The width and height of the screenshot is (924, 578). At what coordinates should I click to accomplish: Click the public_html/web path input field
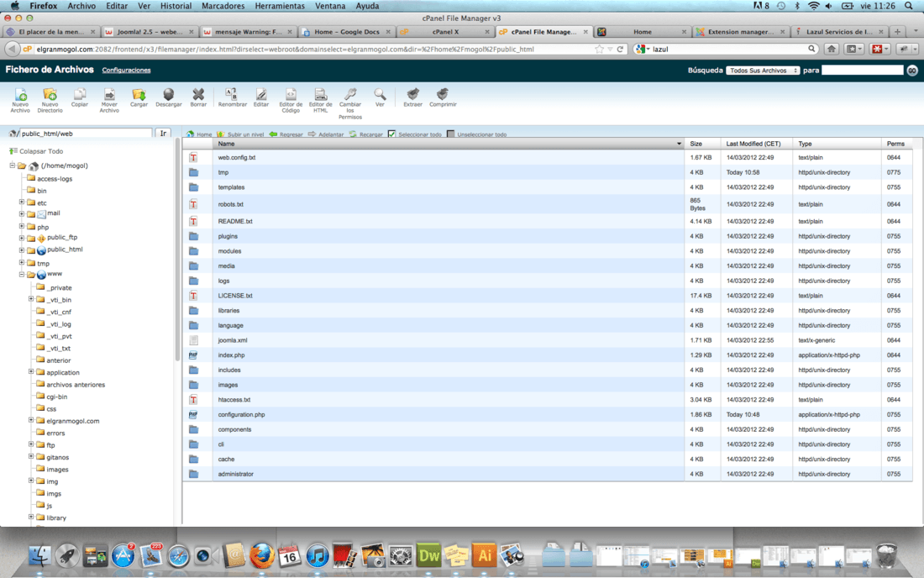point(86,134)
